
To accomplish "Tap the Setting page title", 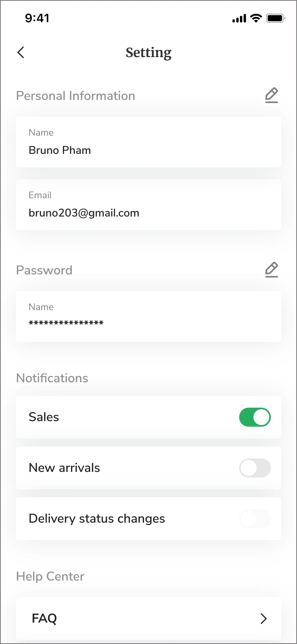I will 149,52.
